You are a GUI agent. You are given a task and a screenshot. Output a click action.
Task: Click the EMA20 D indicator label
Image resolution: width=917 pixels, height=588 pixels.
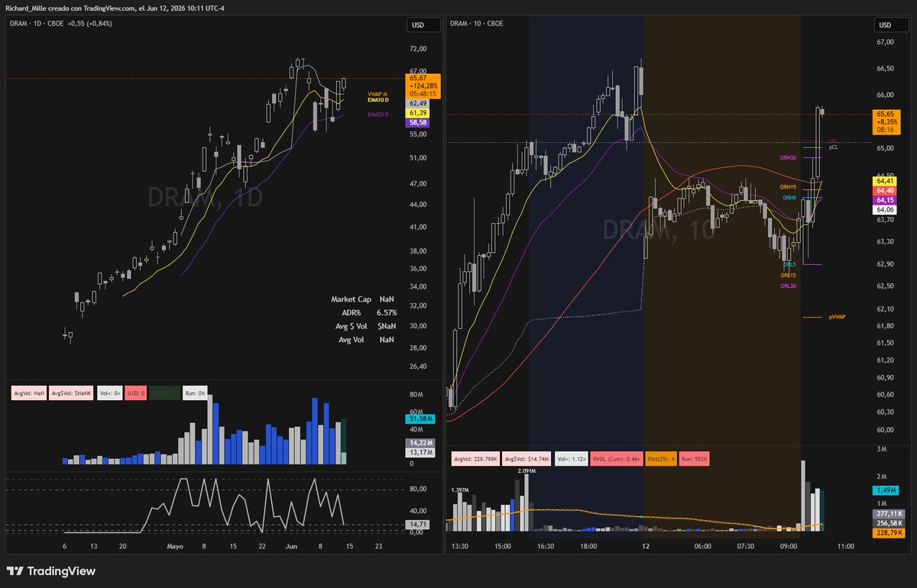click(378, 115)
